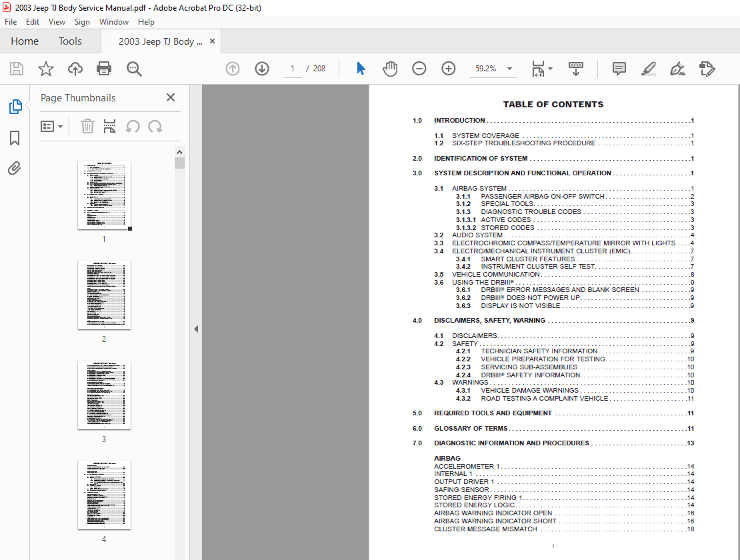The width and height of the screenshot is (740, 560).
Task: Click the TABLE OF CONTENTS heading
Action: (553, 104)
